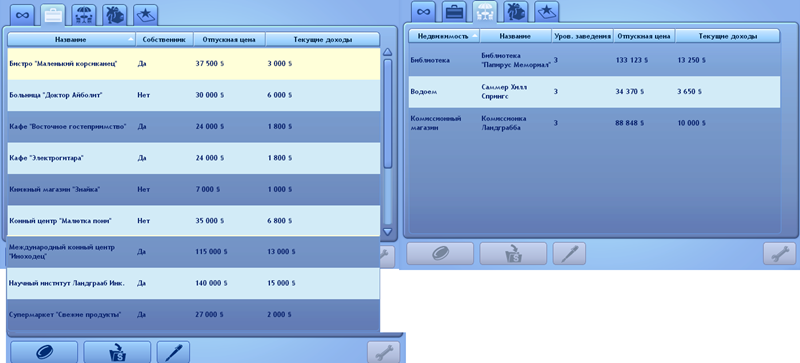Select the Библиотека "Папирус Мемориал" row
Viewport: 800px width, 363px height.
(594, 60)
